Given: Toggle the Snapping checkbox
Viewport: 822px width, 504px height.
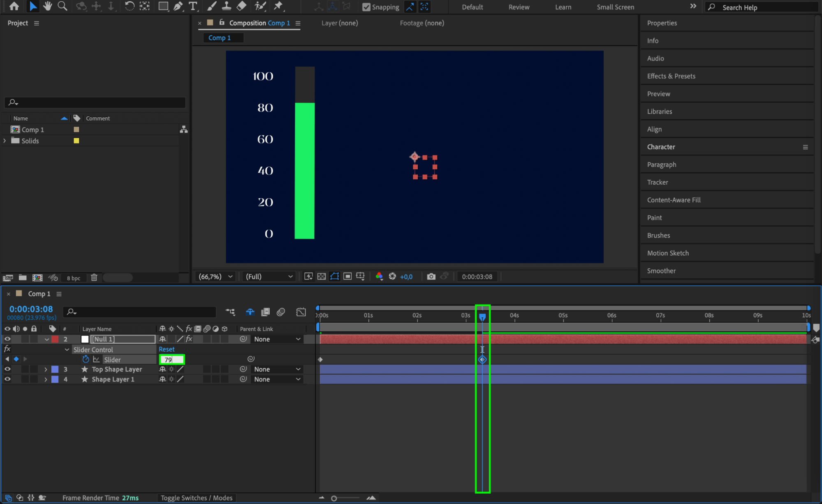Looking at the screenshot, I should [366, 7].
